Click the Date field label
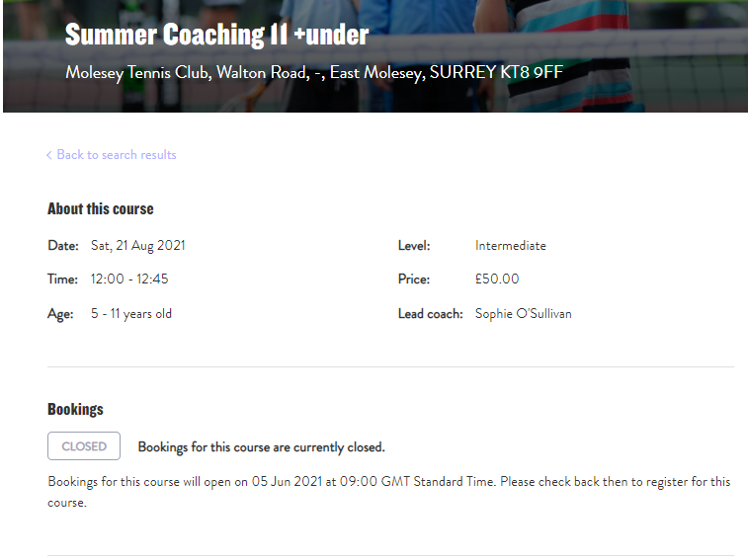 point(63,246)
